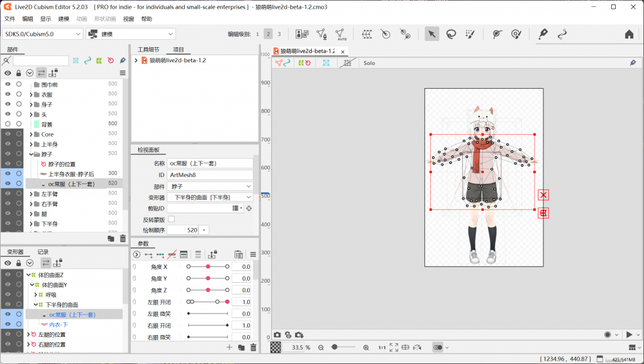
Task: Choose the brush selection tool
Action: pyautogui.click(x=470, y=34)
